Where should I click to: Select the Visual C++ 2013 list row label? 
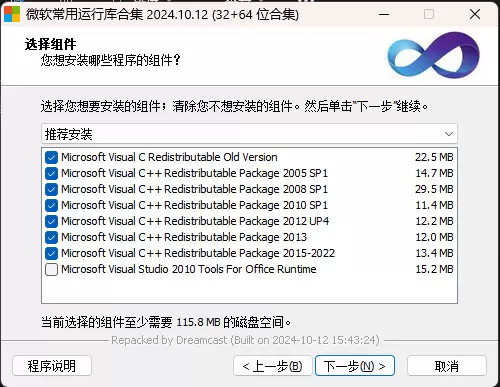pyautogui.click(x=184, y=237)
